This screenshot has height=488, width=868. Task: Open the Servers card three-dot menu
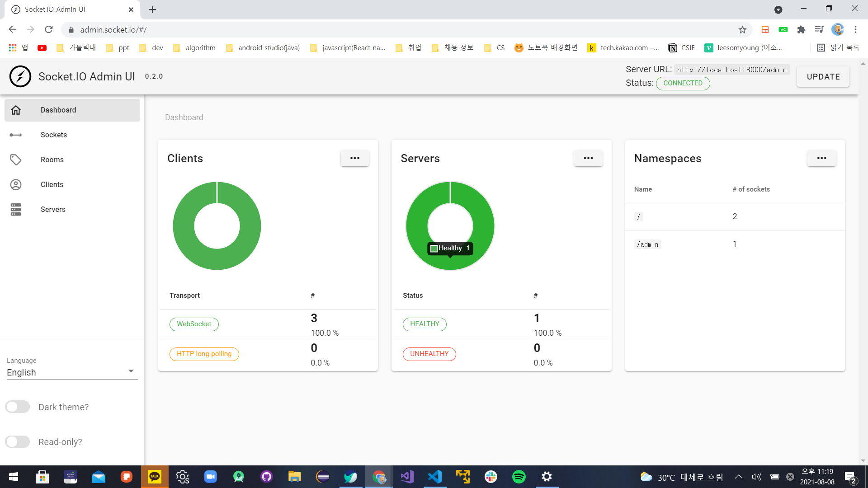tap(588, 158)
